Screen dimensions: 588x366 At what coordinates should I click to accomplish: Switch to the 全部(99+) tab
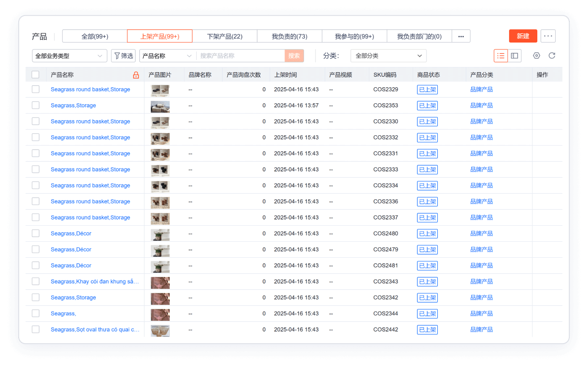pyautogui.click(x=95, y=37)
